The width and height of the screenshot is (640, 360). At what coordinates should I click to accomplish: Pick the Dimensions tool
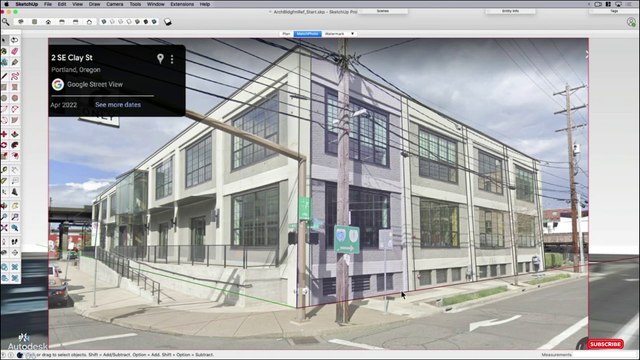pyautogui.click(x=15, y=170)
